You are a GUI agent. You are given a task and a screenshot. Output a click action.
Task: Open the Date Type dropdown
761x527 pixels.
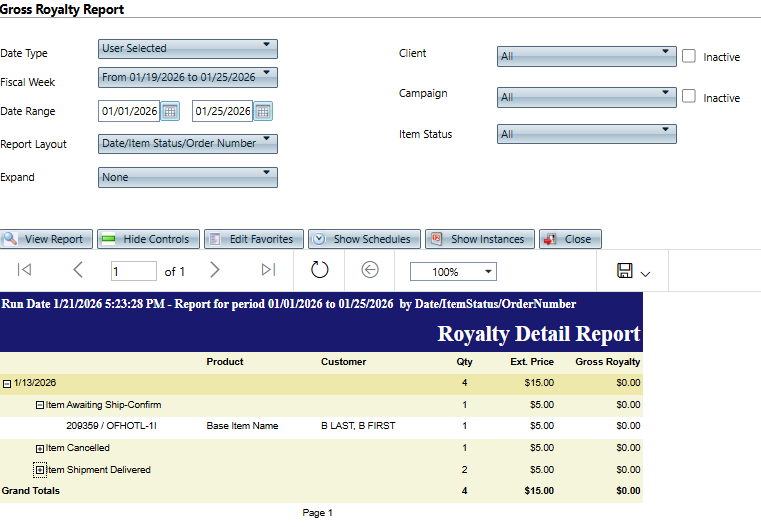[187, 48]
